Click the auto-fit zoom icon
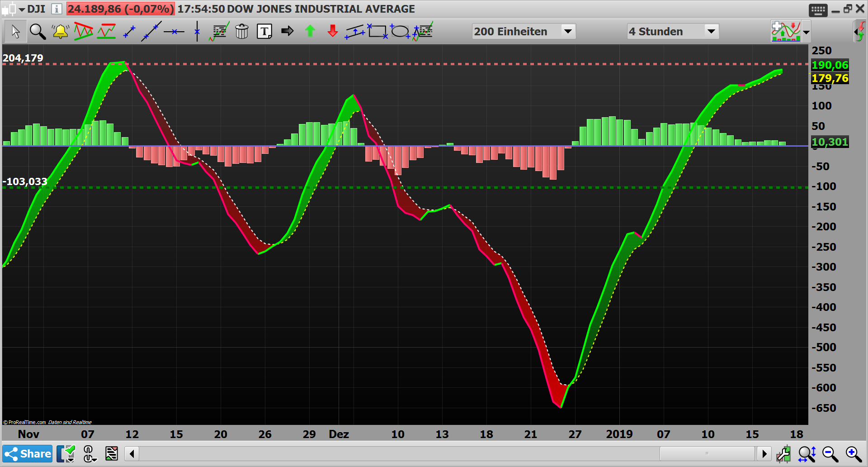This screenshot has height=467, width=868. (807, 454)
